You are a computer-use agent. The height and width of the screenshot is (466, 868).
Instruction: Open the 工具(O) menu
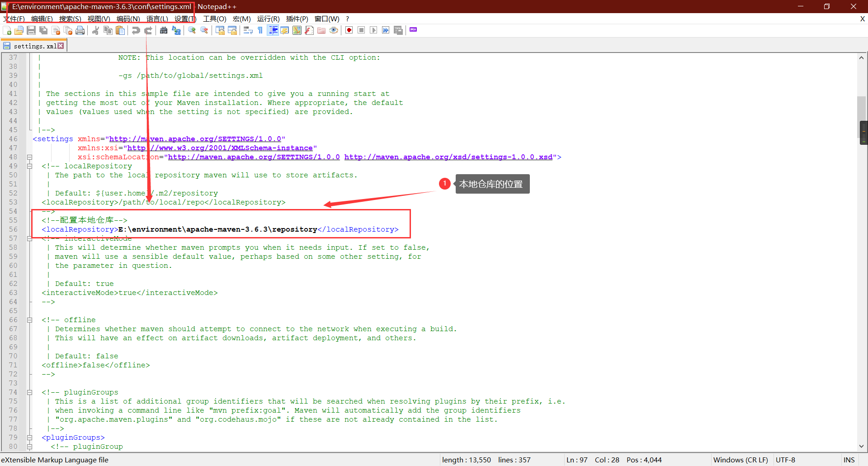coord(214,19)
